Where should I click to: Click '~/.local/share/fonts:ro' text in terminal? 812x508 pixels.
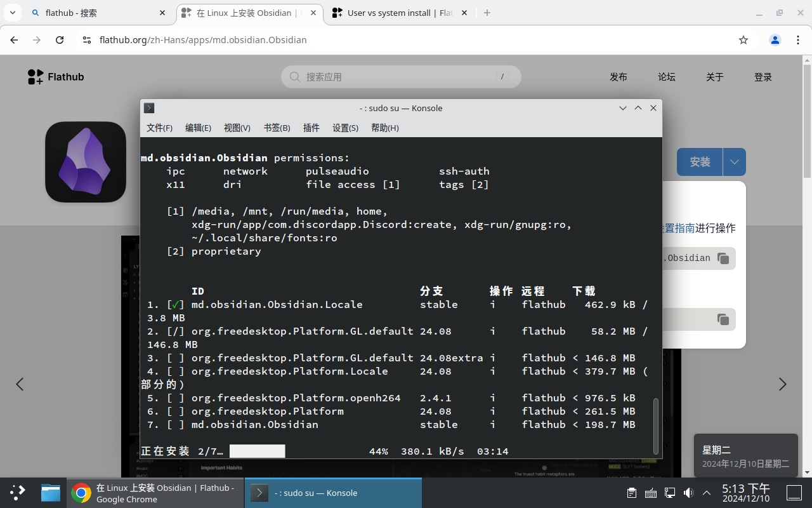point(265,238)
